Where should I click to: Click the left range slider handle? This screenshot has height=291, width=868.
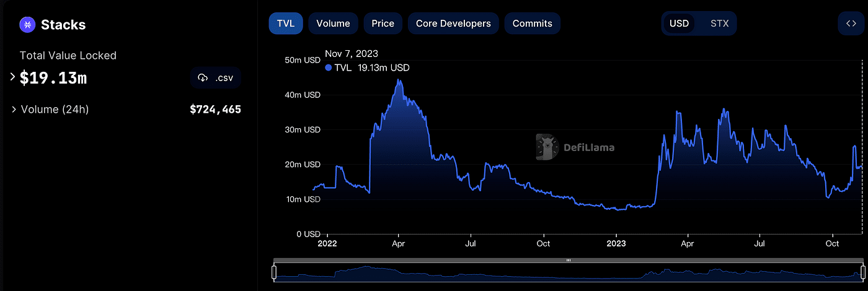(x=274, y=272)
